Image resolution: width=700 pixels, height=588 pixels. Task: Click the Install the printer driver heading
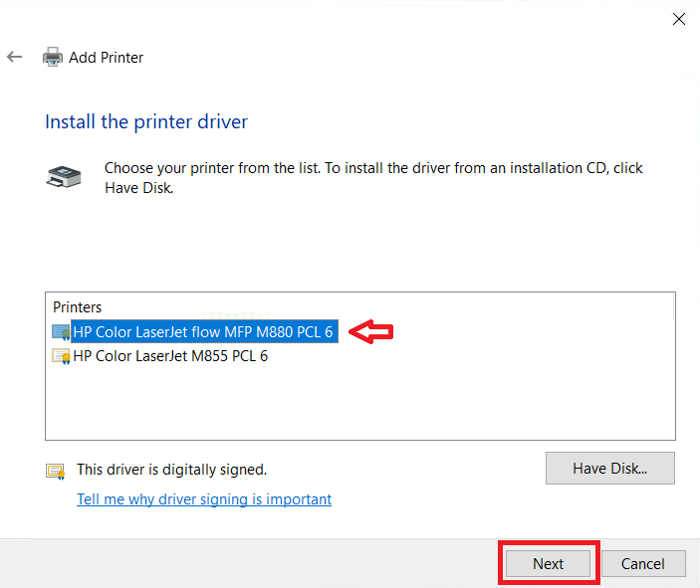coord(146,121)
